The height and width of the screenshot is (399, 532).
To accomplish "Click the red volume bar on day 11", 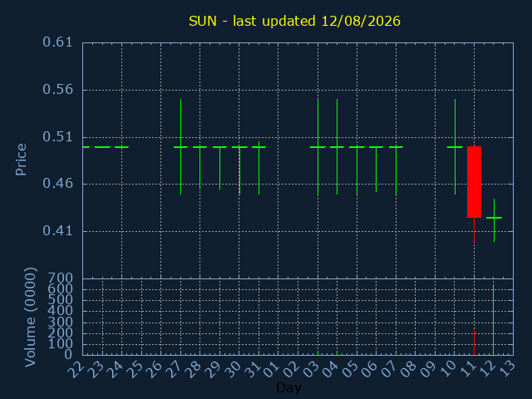I will click(474, 342).
